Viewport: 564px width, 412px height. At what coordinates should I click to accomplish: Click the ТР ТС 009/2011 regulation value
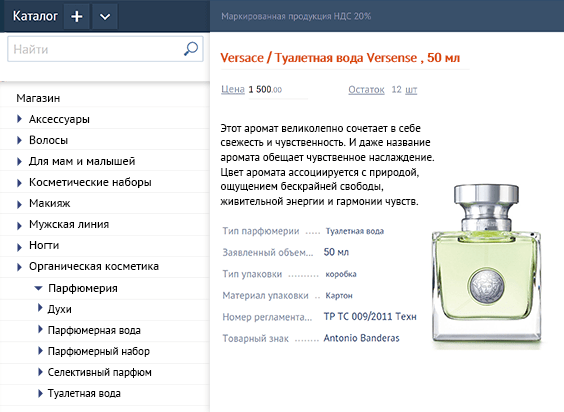tap(370, 317)
